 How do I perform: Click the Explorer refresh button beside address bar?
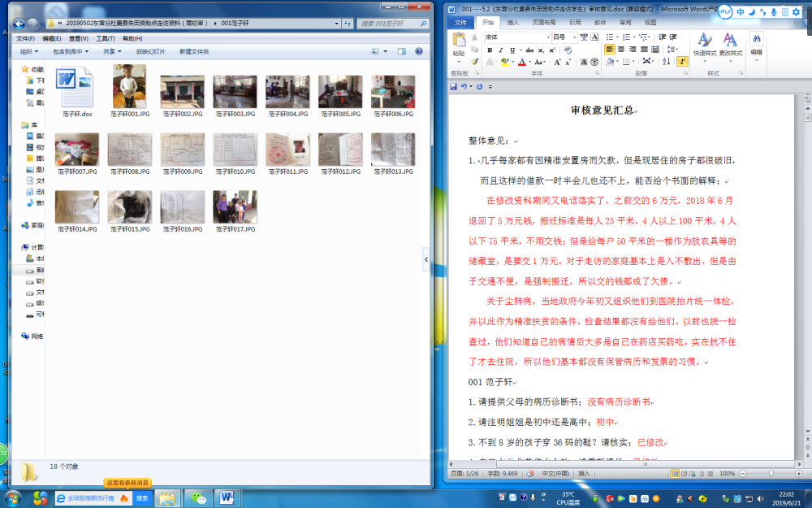click(x=348, y=24)
